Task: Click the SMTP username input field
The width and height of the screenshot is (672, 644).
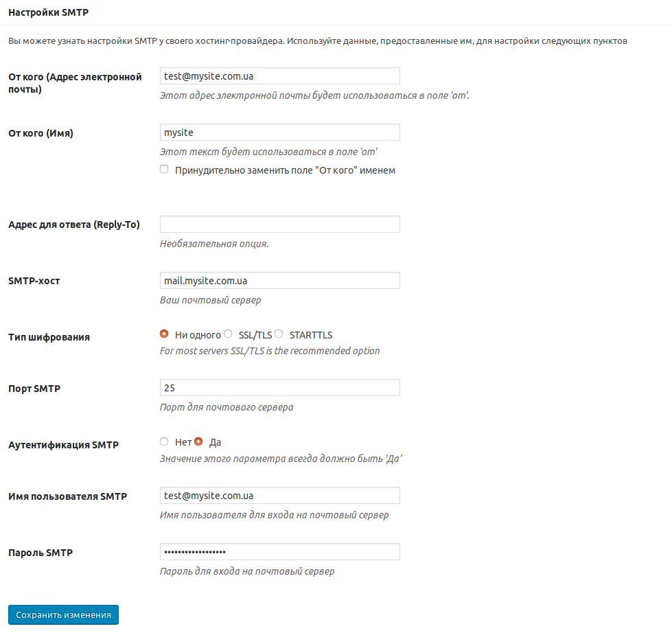Action: point(280,495)
